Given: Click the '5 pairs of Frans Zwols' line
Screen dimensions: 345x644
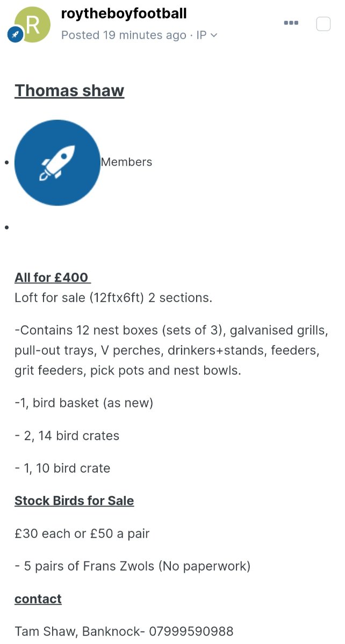Looking at the screenshot, I should click(x=133, y=566).
